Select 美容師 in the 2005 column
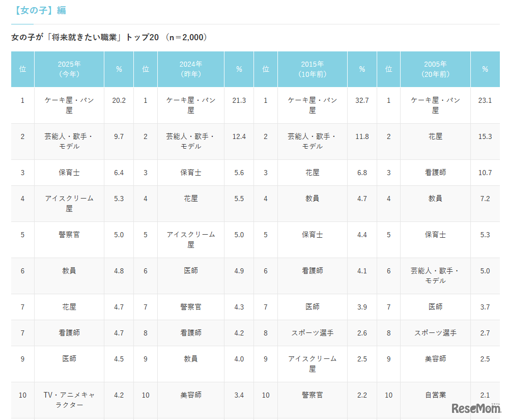This screenshot has height=420, width=508. pyautogui.click(x=435, y=359)
